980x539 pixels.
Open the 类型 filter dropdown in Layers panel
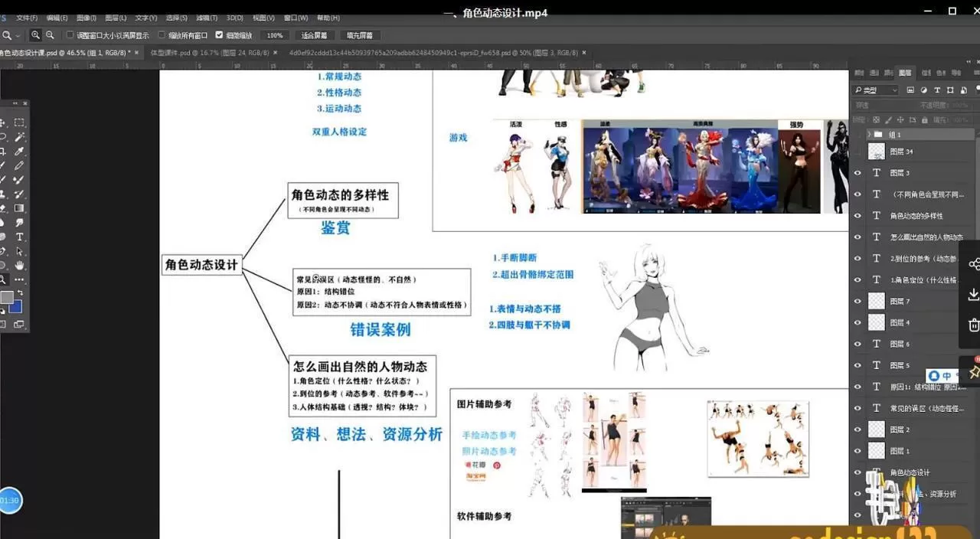893,90
